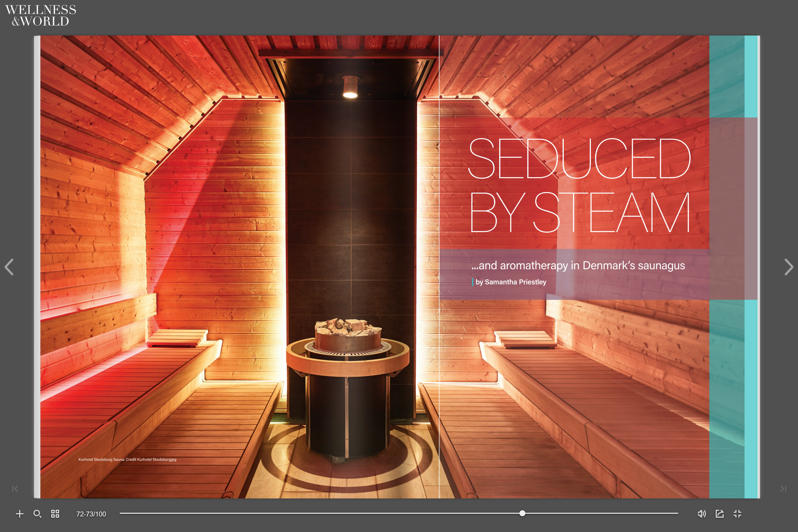Click the aromatherapy in Denmark subtitle
Viewport: 798px width, 532px height.
coord(578,265)
